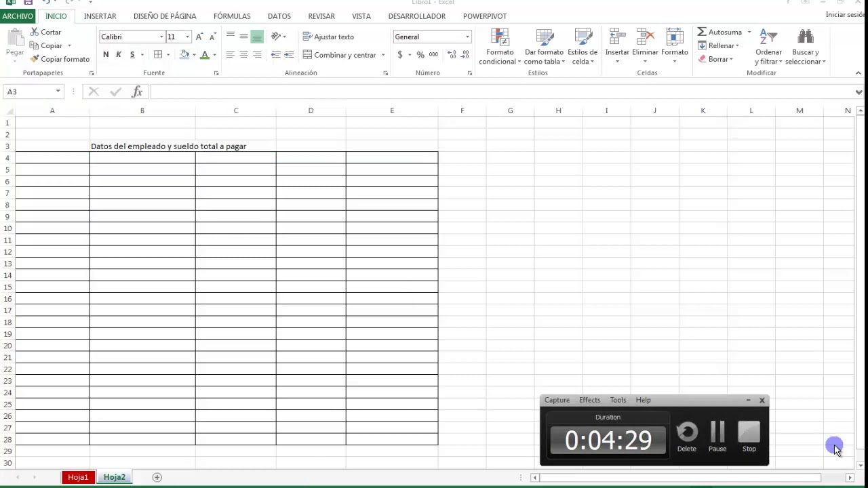This screenshot has height=488, width=868.
Task: Apply thousands separator 000 style
Action: coord(433,54)
